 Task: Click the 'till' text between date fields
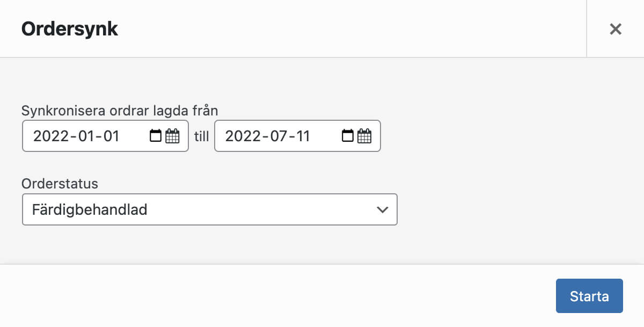[x=201, y=136]
